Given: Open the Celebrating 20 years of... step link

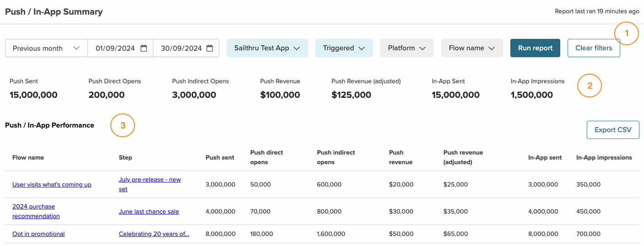Looking at the screenshot, I should click(x=154, y=234).
